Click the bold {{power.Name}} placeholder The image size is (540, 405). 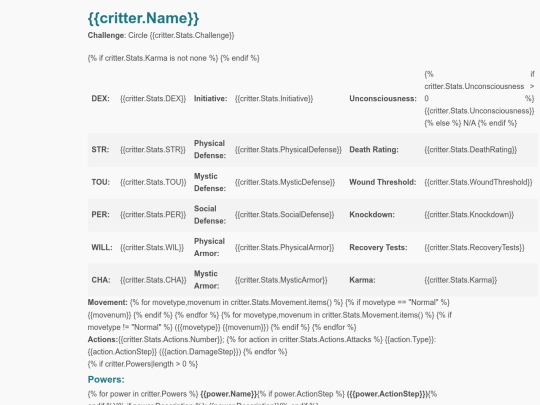(229, 394)
